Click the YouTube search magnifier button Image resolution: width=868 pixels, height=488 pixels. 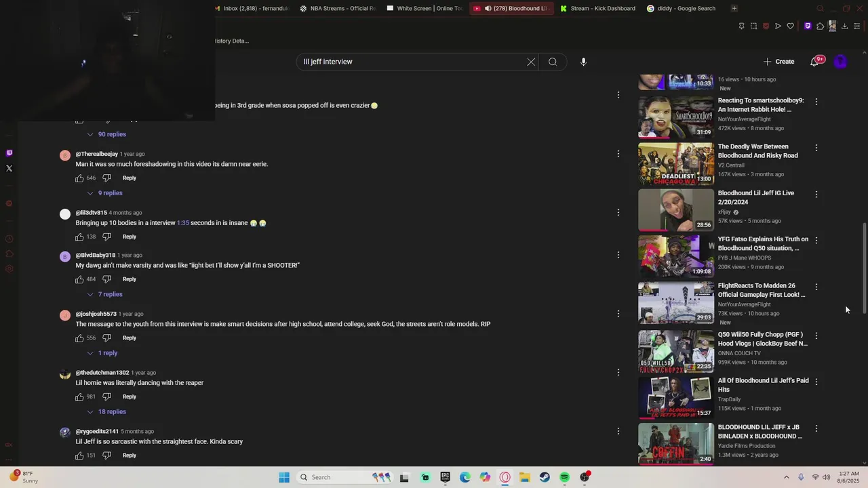[553, 62]
